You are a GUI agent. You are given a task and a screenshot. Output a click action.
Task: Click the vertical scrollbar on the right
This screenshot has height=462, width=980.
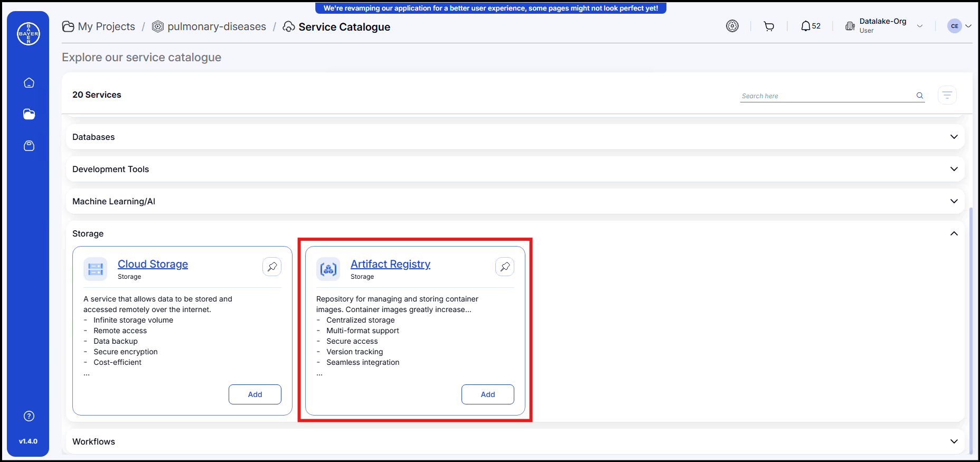click(x=971, y=331)
